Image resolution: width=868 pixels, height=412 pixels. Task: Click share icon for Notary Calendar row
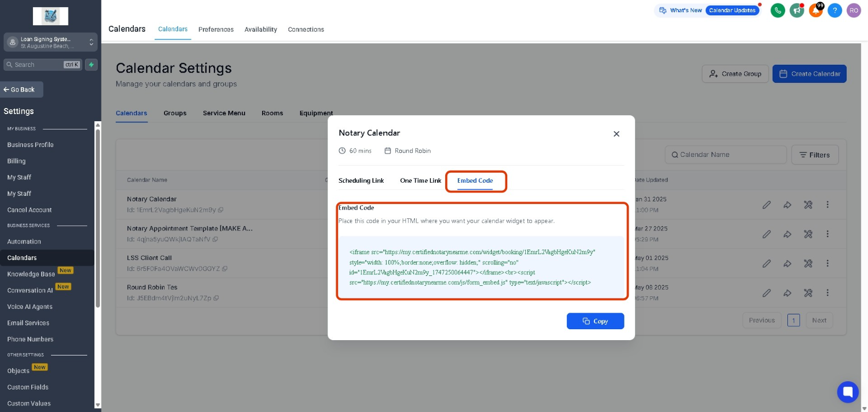787,205
